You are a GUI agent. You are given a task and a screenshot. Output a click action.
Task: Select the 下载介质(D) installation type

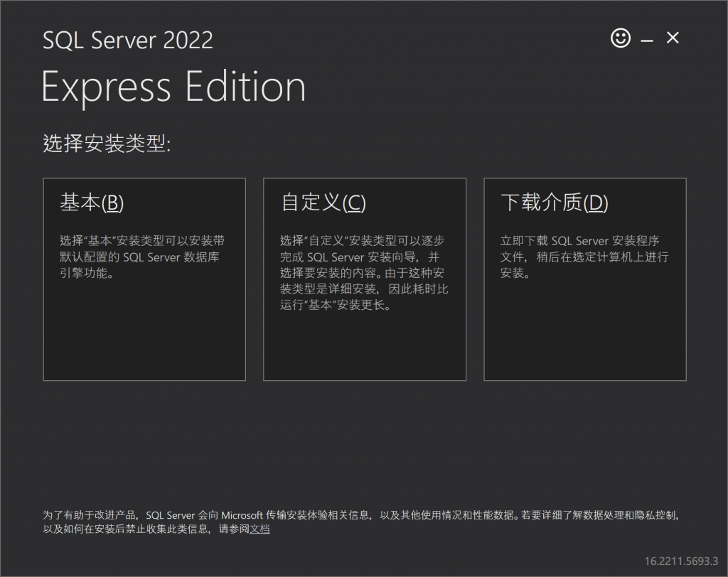tap(585, 279)
